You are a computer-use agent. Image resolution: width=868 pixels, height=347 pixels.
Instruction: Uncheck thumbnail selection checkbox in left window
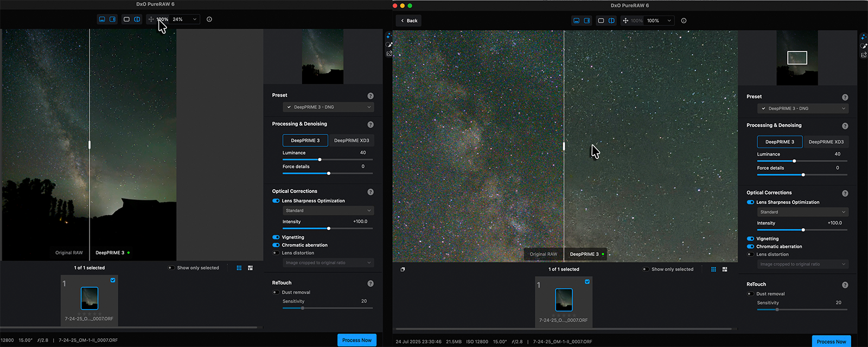113,280
